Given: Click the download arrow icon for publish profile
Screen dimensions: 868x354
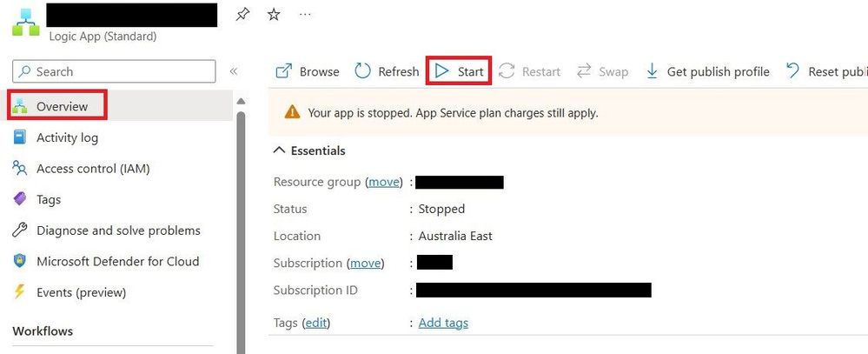Looking at the screenshot, I should click(x=653, y=71).
